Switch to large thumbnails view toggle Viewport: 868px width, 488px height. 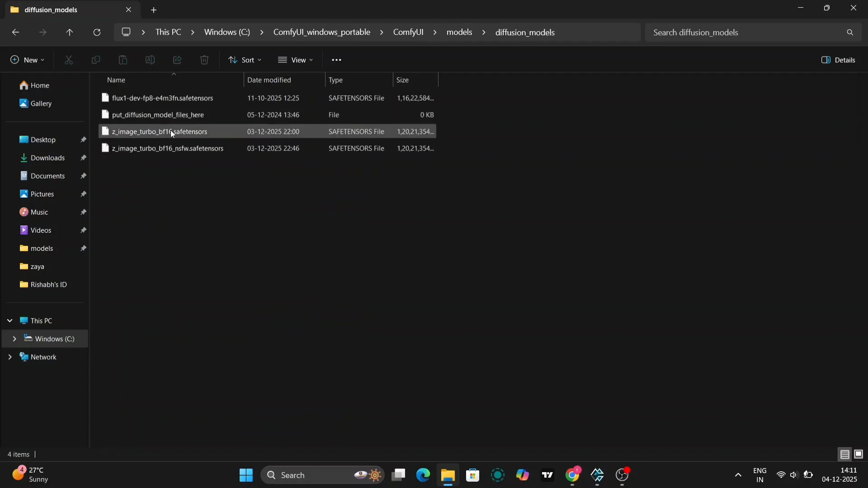859,455
